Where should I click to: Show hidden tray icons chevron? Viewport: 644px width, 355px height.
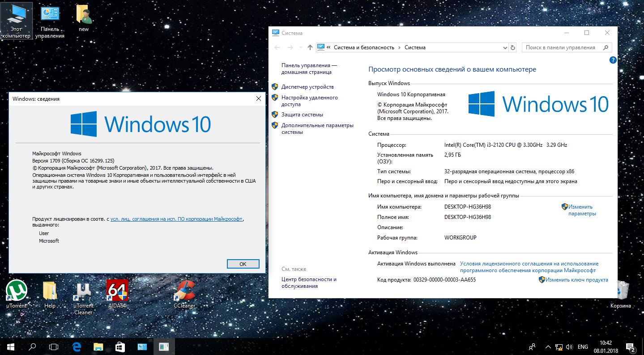click(x=548, y=347)
